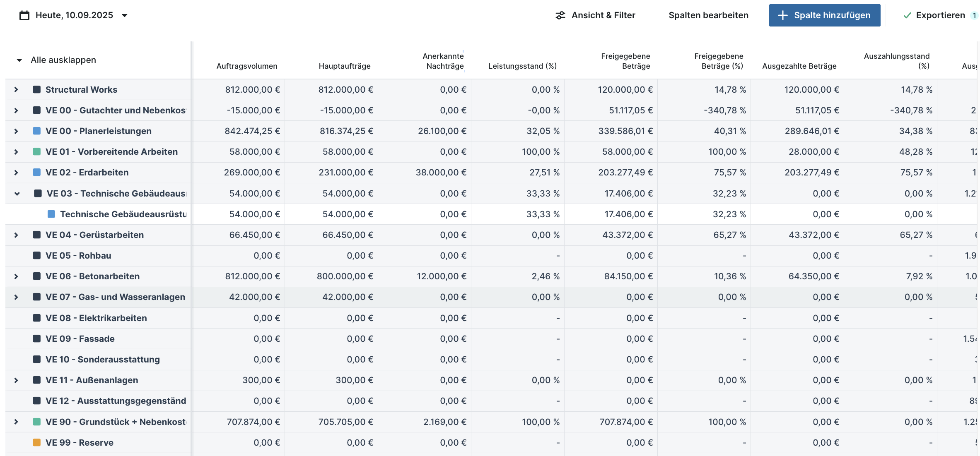Expand the Structural Works row
The width and height of the screenshot is (980, 456).
pyautogui.click(x=16, y=89)
